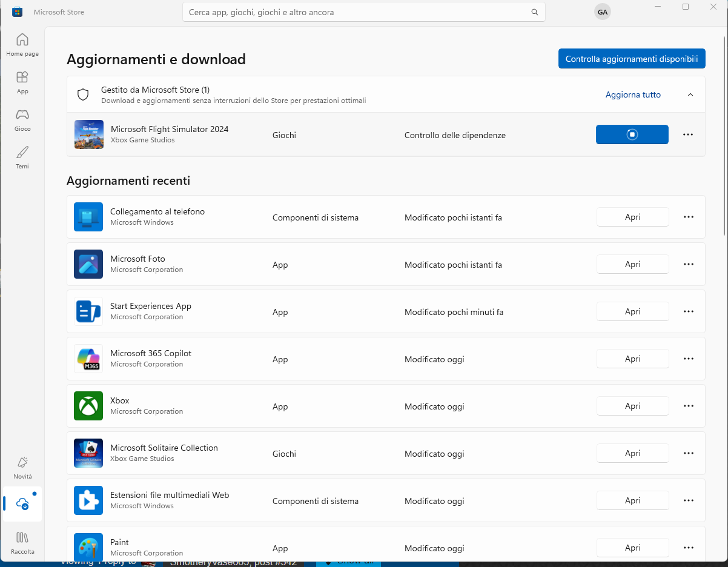Screen dimensions: 728x567
Task: Collapse the Gestito da Microsoft Store section
Action: [x=690, y=94]
